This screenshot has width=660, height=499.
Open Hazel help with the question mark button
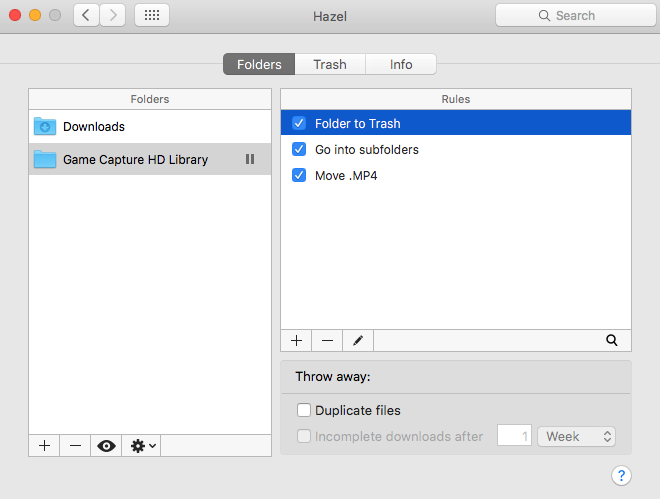[x=621, y=475]
